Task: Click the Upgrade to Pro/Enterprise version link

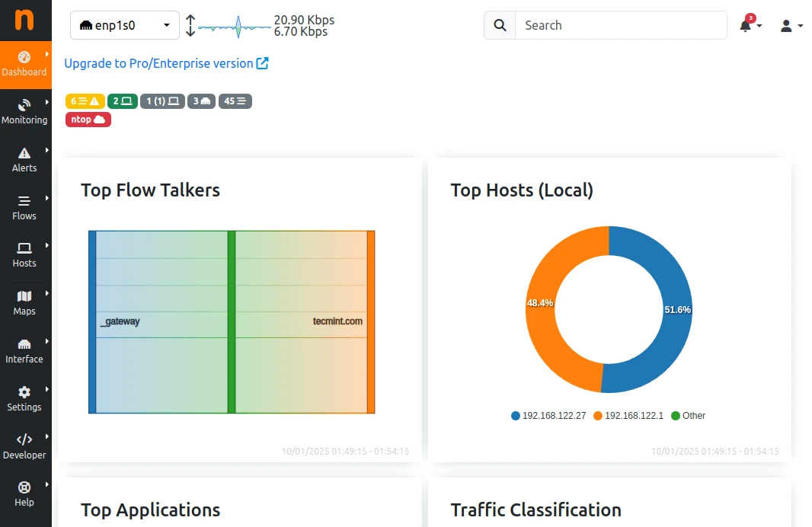Action: (x=166, y=63)
